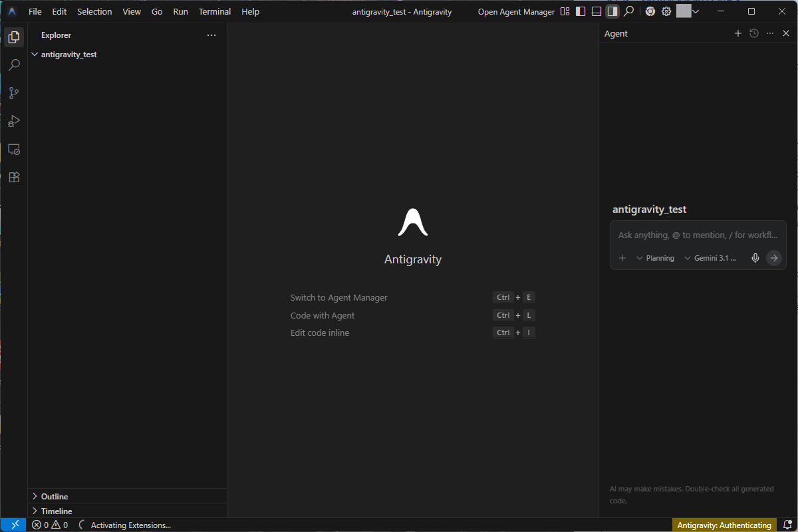Image resolution: width=798 pixels, height=532 pixels.
Task: Open the Run menu
Action: point(180,11)
